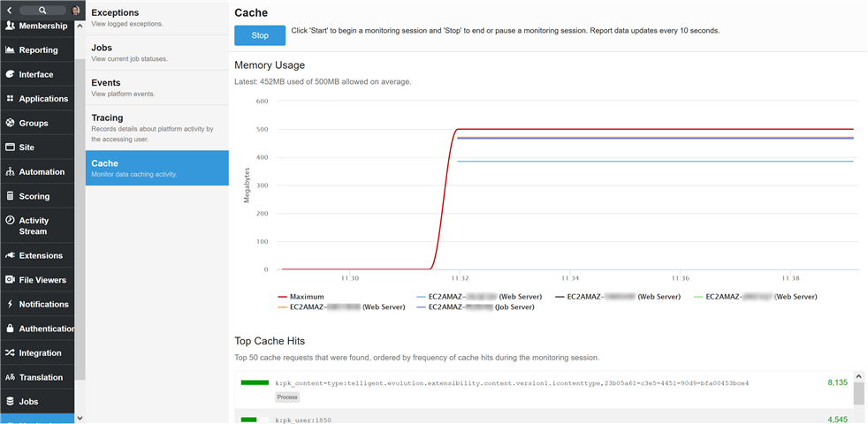The height and width of the screenshot is (424, 868).
Task: Toggle the orange Web Server legend entry
Action: click(341, 307)
